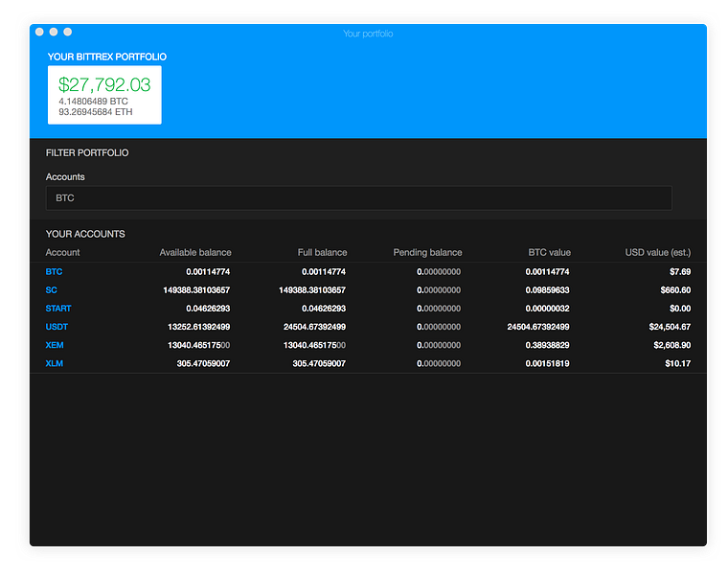Click the $24,504.67 USD value cell
728x575 pixels.
670,327
